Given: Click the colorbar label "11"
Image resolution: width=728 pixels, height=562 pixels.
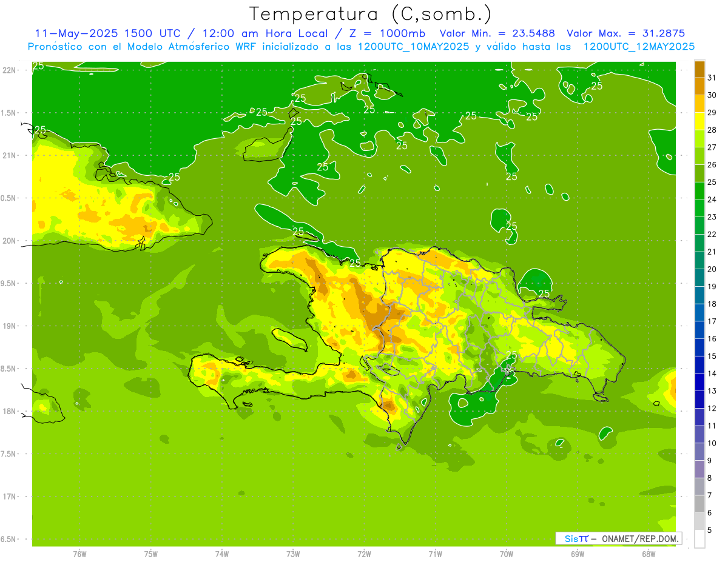Looking at the screenshot, I should (x=712, y=426).
